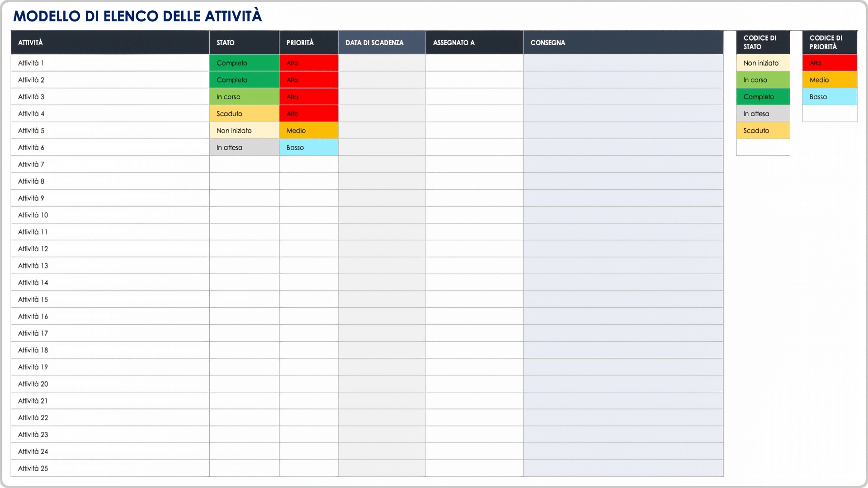Select the Attività 22 cell
868x488 pixels.
tap(110, 418)
